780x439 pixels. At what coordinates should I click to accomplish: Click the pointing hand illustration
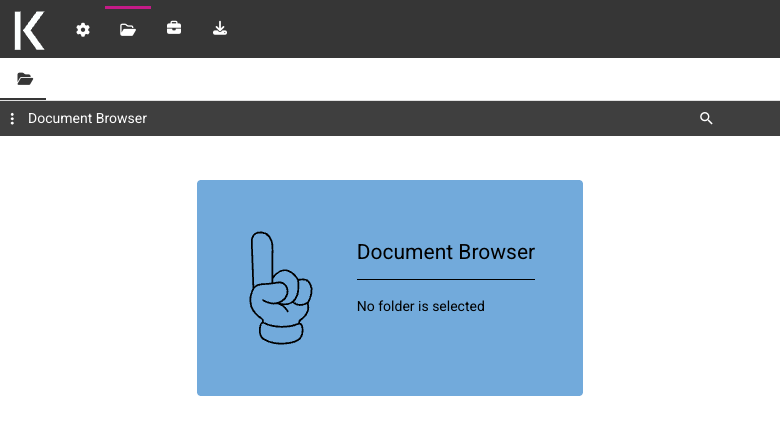(281, 287)
